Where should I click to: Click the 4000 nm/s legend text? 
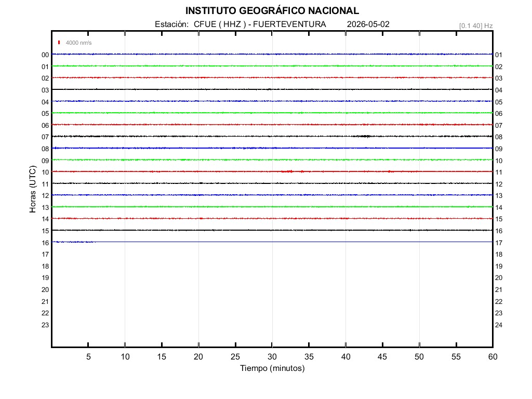pyautogui.click(x=79, y=43)
